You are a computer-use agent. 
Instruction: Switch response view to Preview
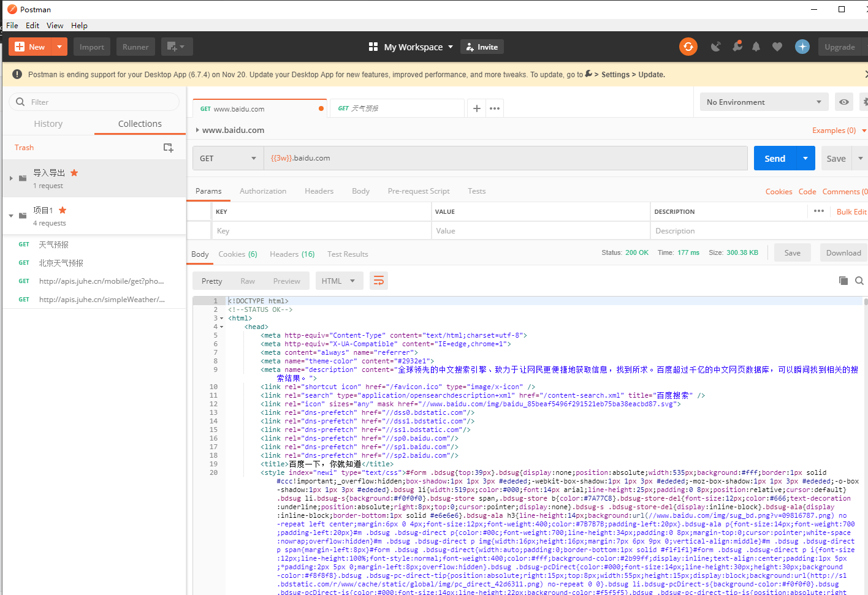point(287,281)
